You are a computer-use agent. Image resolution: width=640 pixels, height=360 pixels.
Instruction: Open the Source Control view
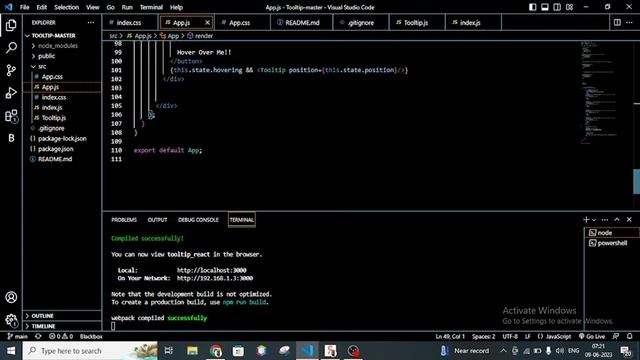click(x=11, y=70)
